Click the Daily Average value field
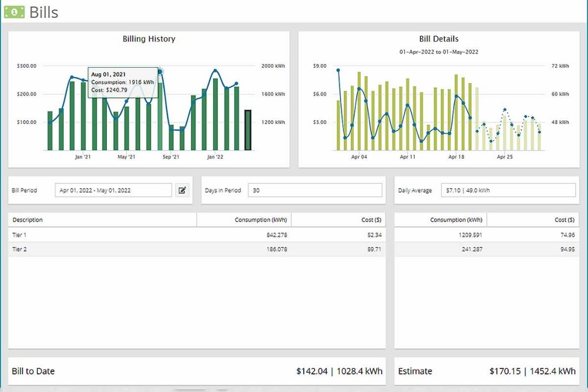The height and width of the screenshot is (392, 588). pyautogui.click(x=508, y=189)
